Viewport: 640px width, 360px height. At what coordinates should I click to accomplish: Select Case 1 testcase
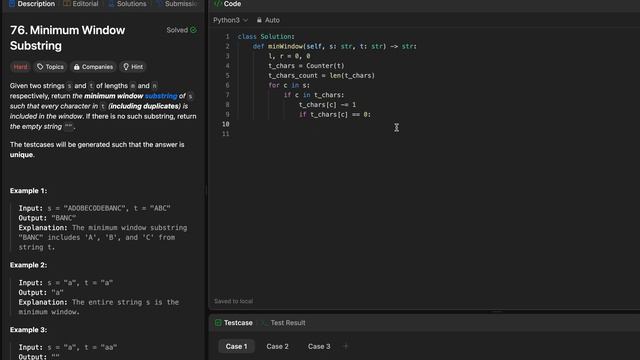[x=236, y=347]
